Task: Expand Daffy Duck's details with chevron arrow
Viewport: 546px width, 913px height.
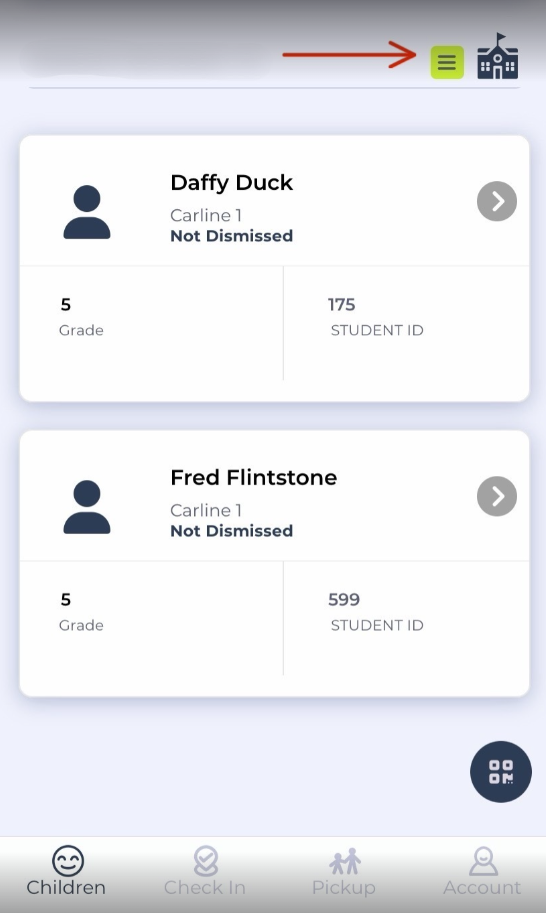Action: [497, 201]
